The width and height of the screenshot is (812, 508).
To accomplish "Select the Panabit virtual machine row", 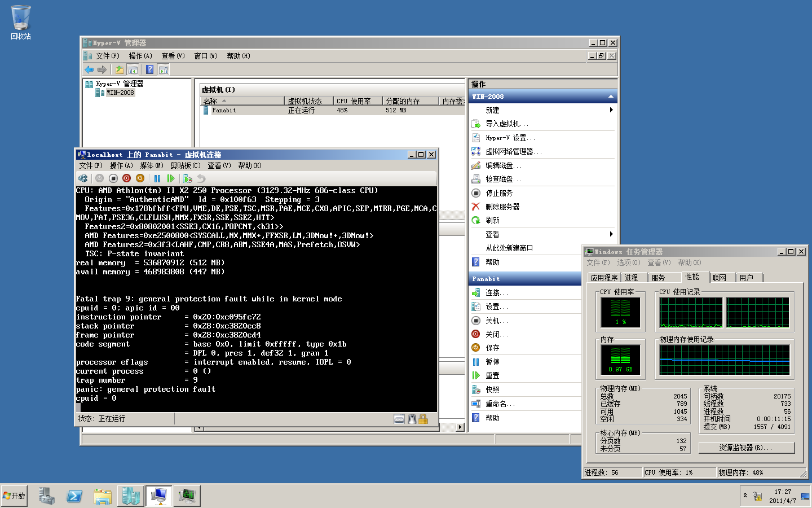I will coord(333,110).
